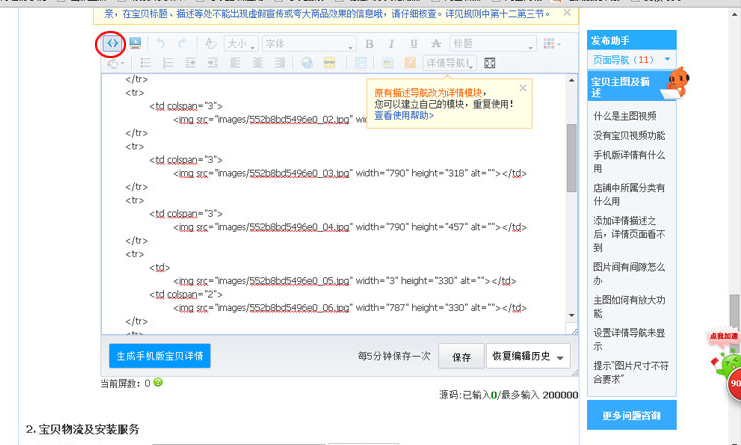This screenshot has width=741, height=445.
Task: Center-align the text
Action: pos(258,63)
